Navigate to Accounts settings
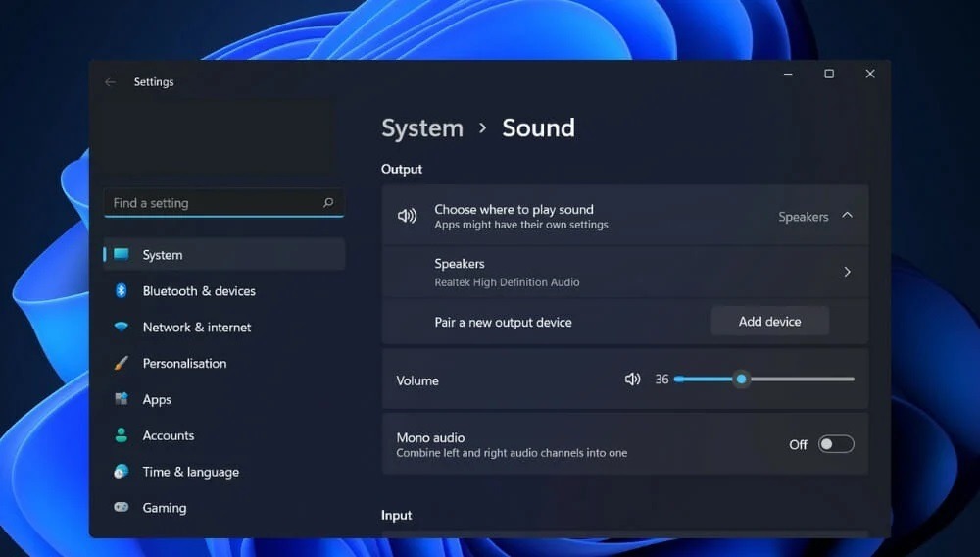 [223, 435]
